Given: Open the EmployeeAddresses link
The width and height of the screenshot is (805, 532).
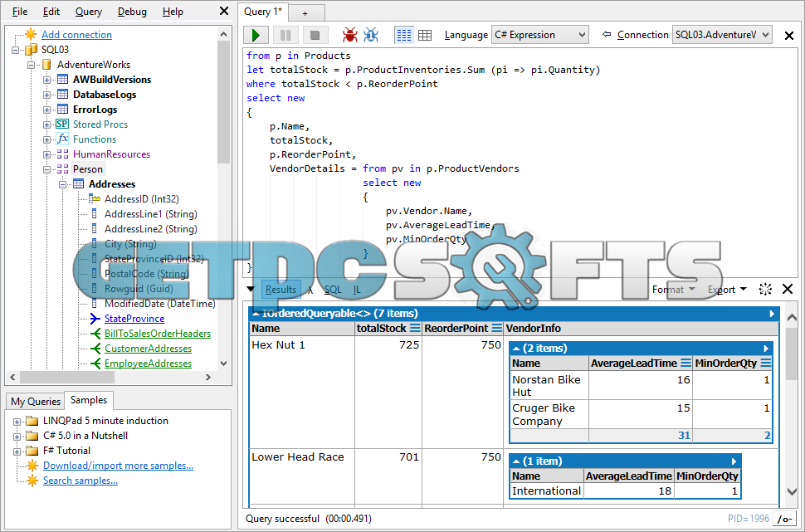Looking at the screenshot, I should coord(148,364).
